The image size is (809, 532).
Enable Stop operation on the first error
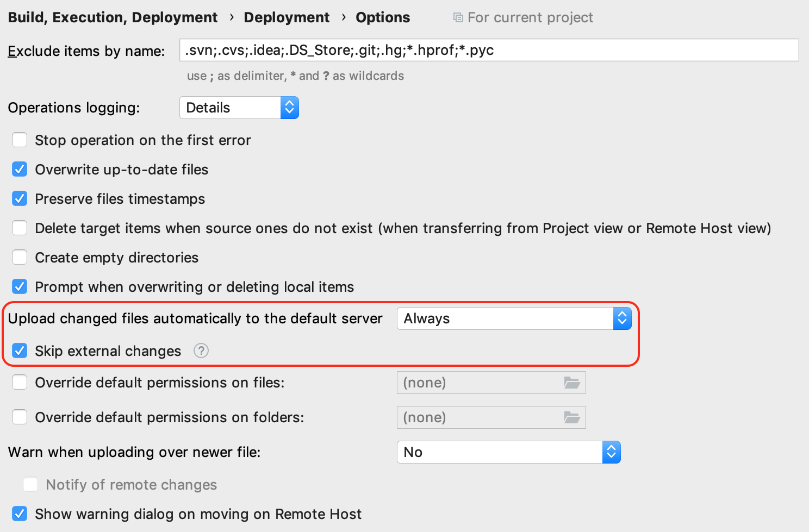click(20, 140)
